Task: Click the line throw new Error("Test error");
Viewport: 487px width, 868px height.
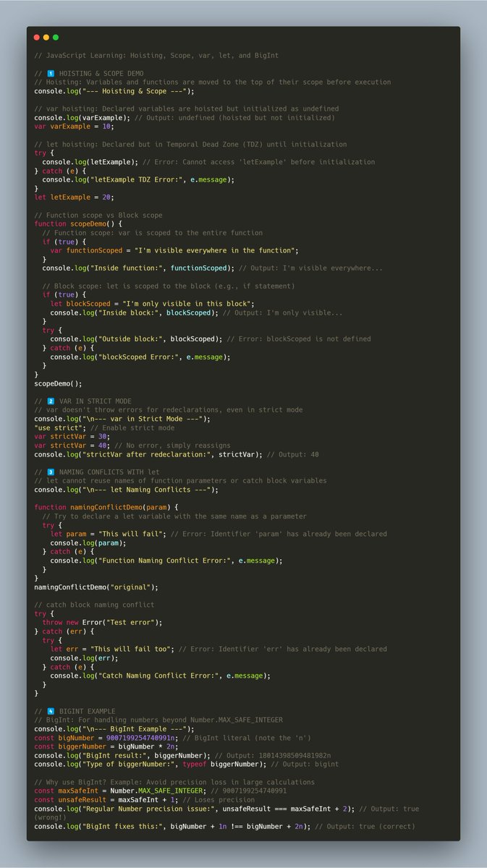Action: tap(102, 622)
